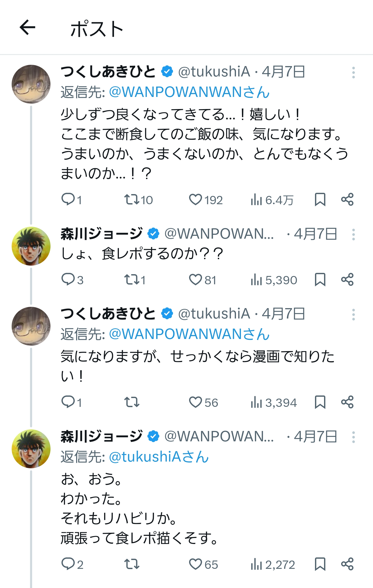Tap the back arrow in the header
The height and width of the screenshot is (588, 373).
pyautogui.click(x=27, y=27)
